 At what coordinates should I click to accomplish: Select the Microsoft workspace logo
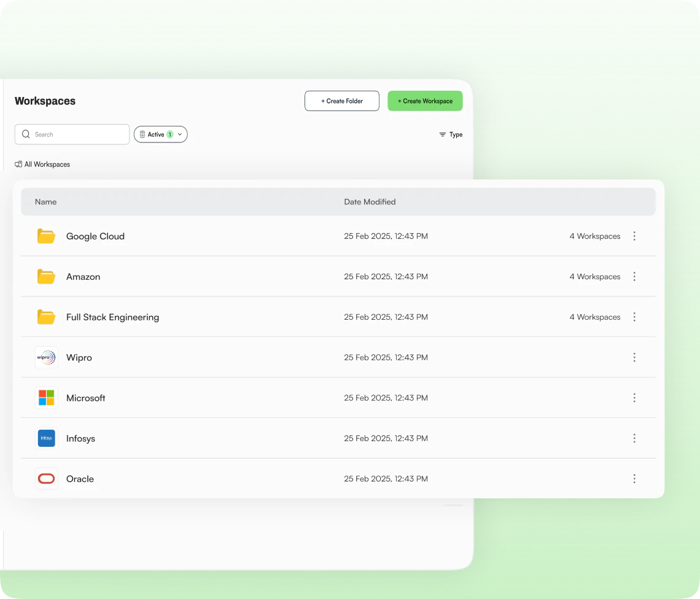click(x=47, y=398)
